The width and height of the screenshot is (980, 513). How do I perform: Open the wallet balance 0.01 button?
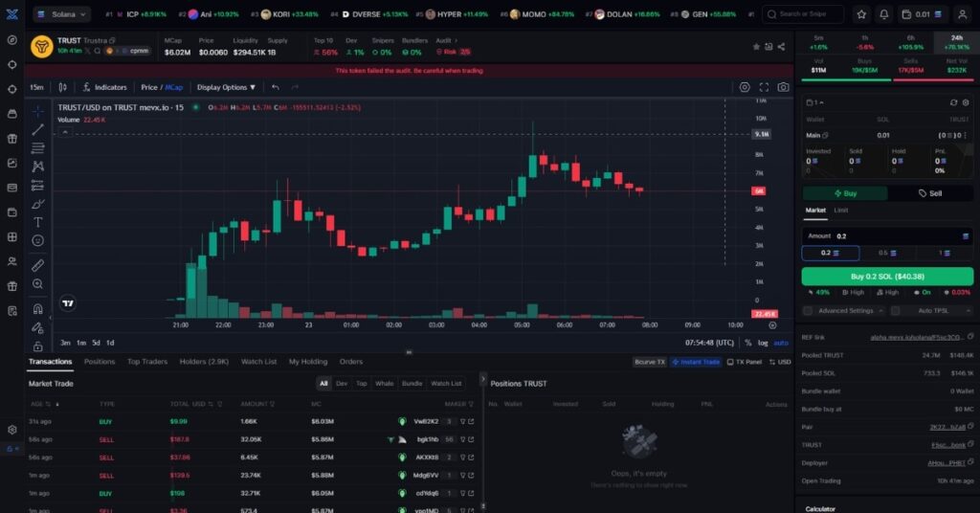[923, 14]
